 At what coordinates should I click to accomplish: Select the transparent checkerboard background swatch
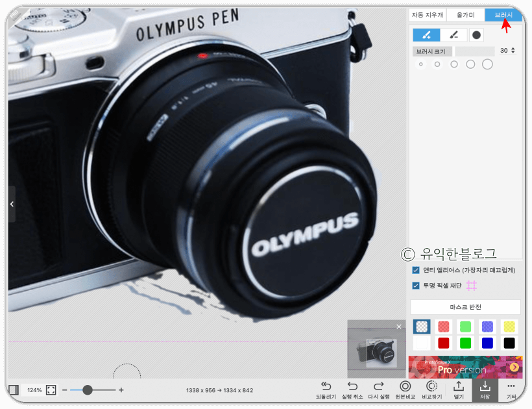422,327
